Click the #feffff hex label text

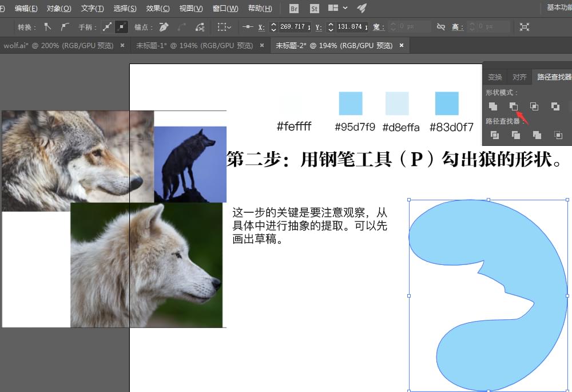pyautogui.click(x=293, y=126)
